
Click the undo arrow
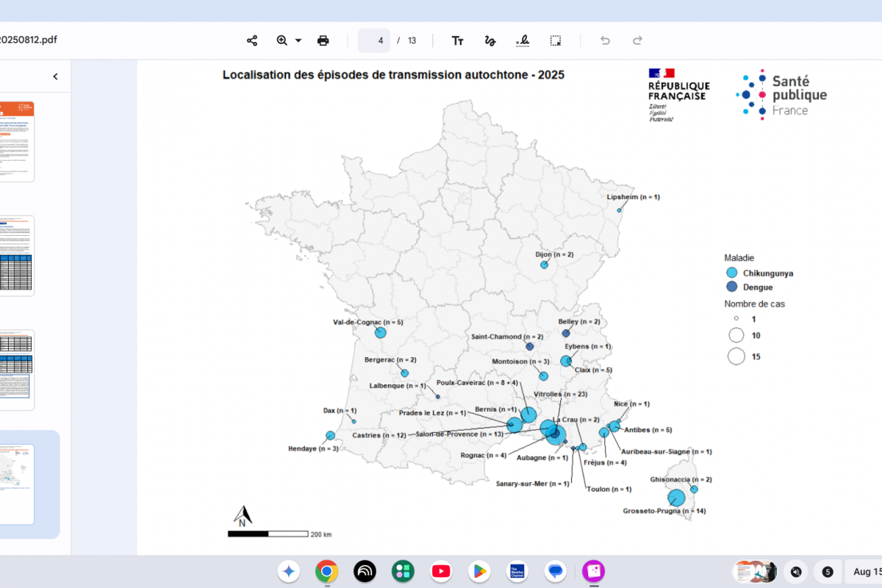point(605,40)
